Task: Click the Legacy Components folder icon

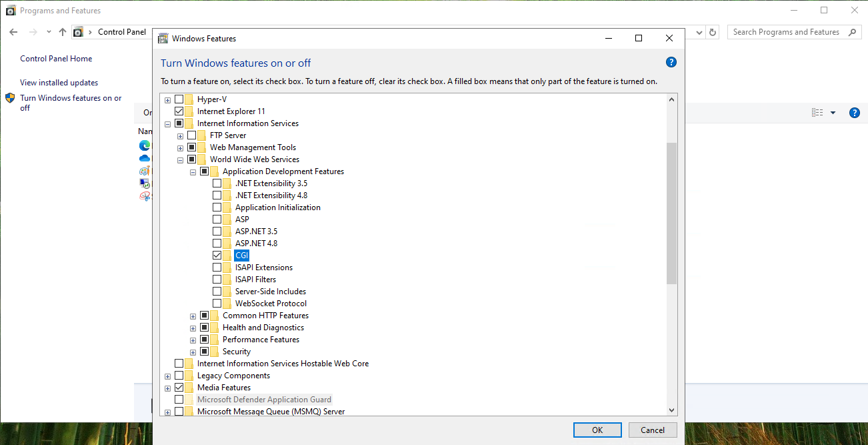Action: (x=189, y=376)
